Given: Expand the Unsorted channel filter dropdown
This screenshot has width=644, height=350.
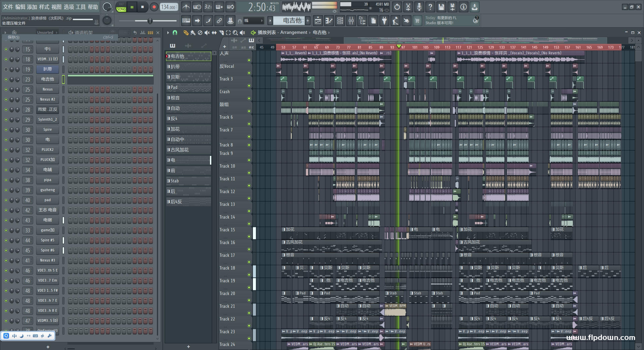Looking at the screenshot, I should 47,33.
